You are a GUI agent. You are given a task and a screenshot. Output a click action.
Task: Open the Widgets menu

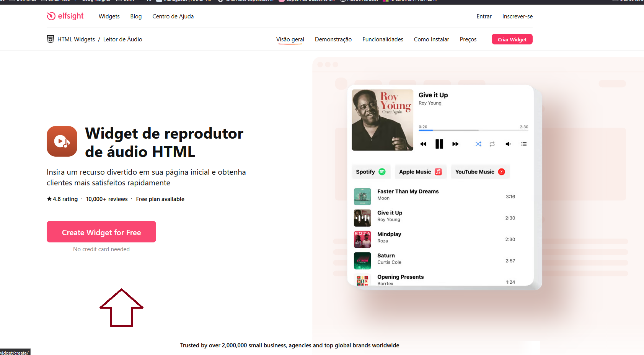109,16
